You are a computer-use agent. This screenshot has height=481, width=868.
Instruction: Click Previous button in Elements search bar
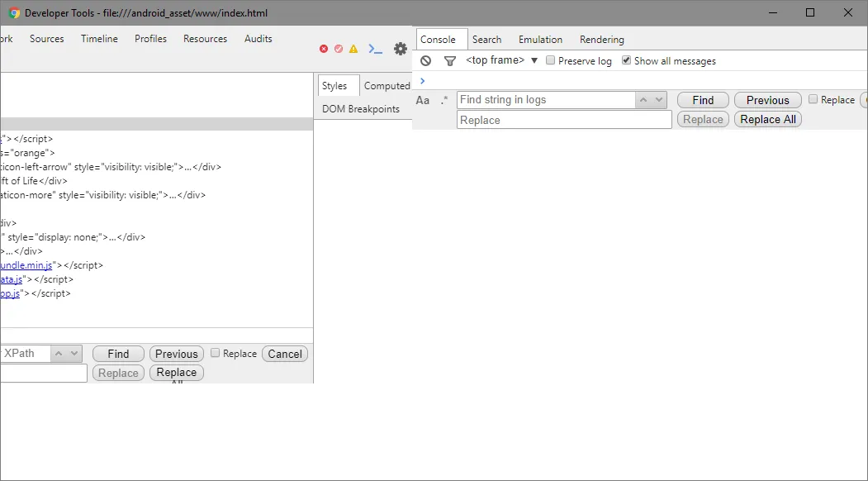pyautogui.click(x=177, y=354)
